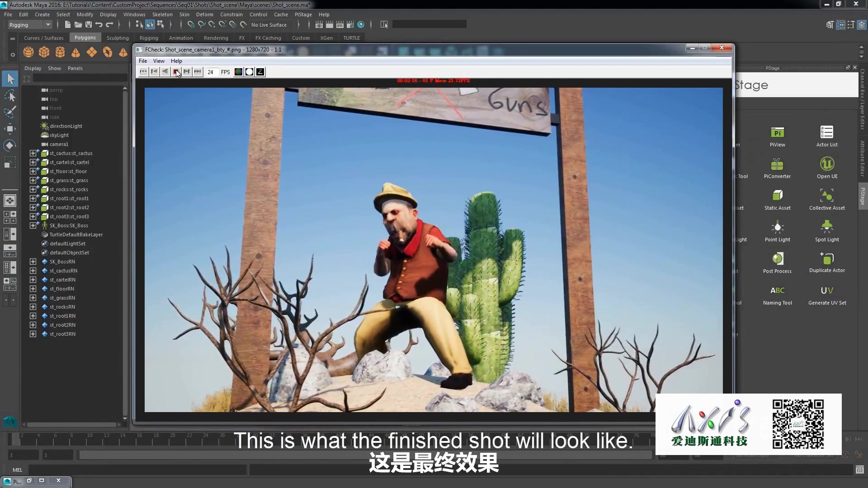This screenshot has height=488, width=868.
Task: Switch to the Rendering shelf tab
Action: pos(216,38)
